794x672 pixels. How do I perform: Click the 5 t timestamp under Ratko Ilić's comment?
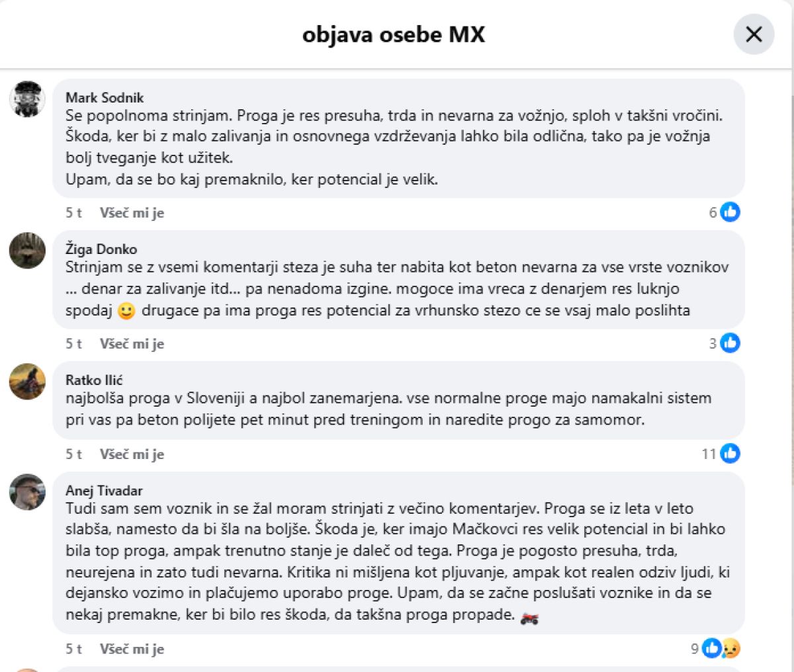pos(74,454)
